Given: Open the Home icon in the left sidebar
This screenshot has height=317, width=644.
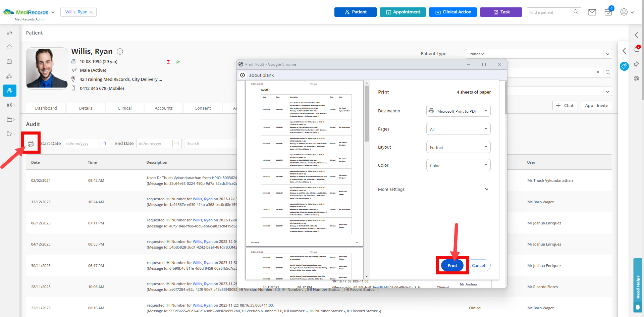Looking at the screenshot, I should tap(9, 47).
